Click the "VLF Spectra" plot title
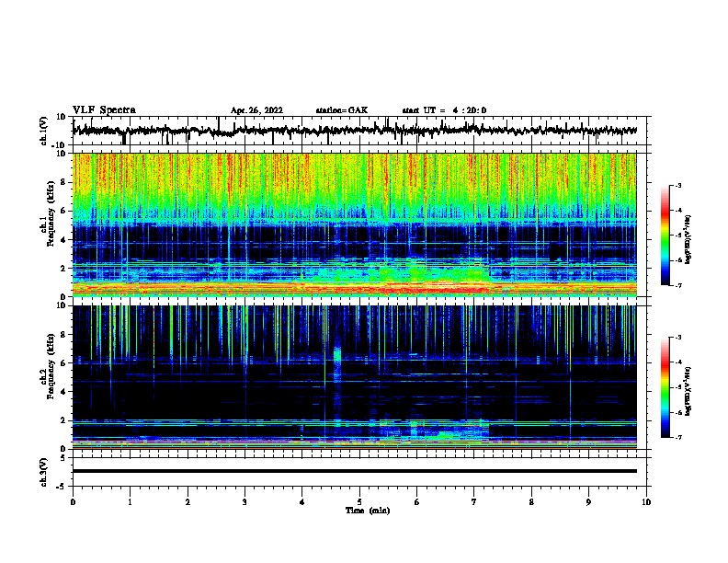 (104, 110)
